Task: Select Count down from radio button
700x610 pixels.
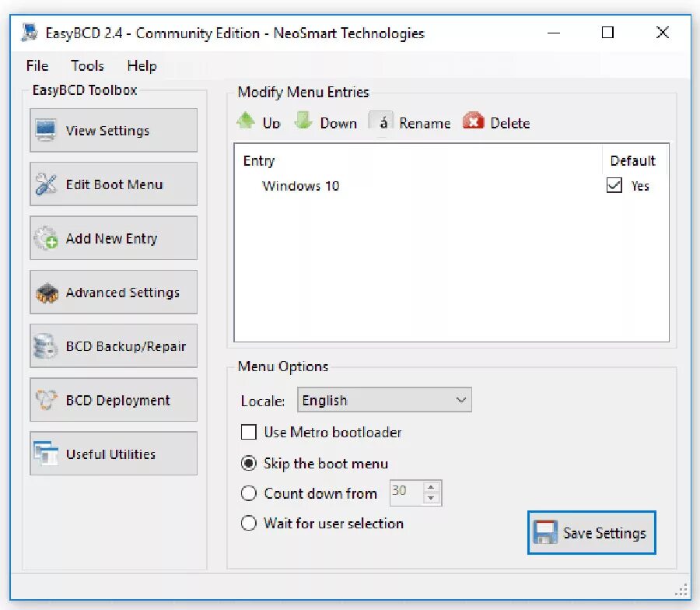Action: (249, 493)
